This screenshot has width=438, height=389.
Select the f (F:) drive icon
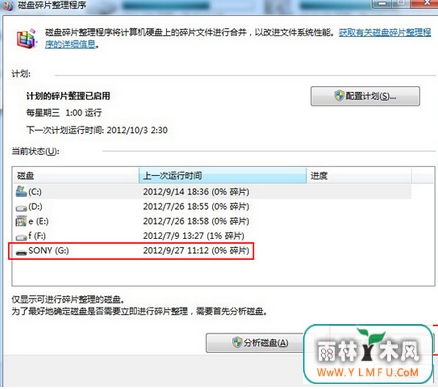point(21,237)
